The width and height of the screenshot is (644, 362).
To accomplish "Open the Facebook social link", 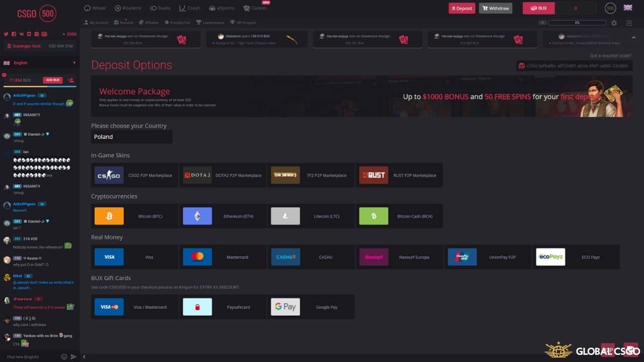I will tap(14, 34).
